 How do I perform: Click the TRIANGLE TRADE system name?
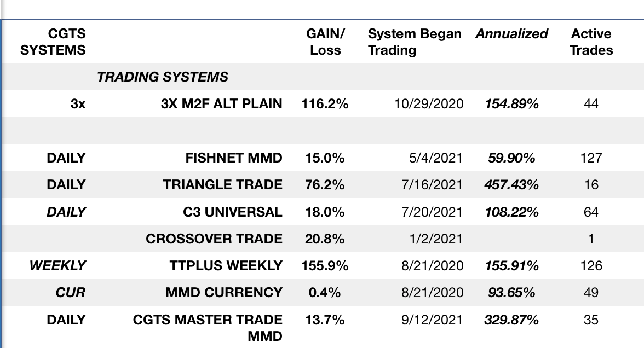[x=222, y=185]
